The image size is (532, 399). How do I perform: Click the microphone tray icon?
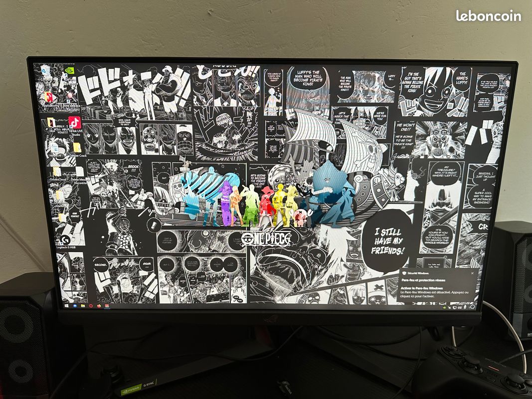(465, 307)
